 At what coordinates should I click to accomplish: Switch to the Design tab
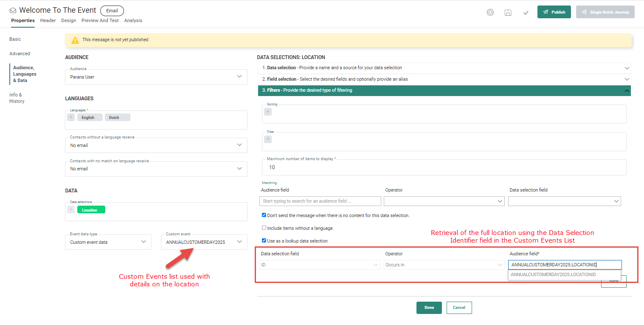click(68, 20)
